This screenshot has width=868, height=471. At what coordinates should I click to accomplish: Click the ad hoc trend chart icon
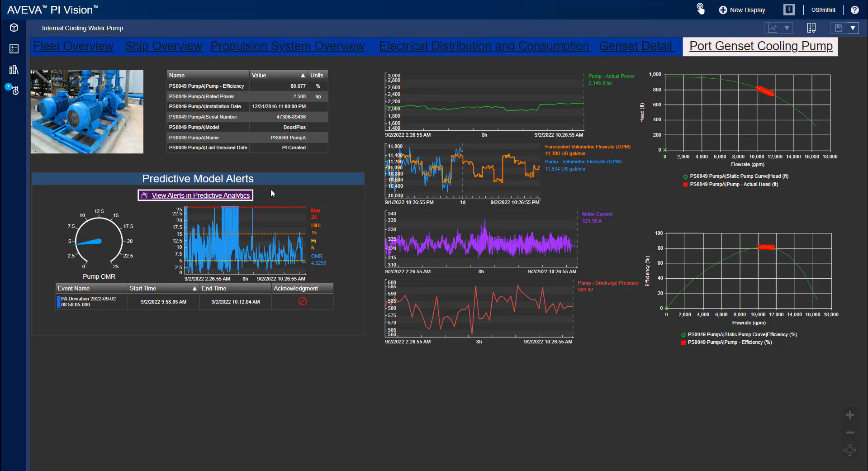pyautogui.click(x=773, y=28)
